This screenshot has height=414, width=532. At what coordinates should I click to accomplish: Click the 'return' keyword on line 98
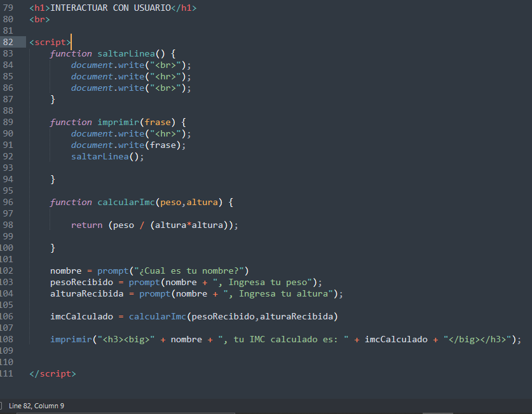coord(87,225)
